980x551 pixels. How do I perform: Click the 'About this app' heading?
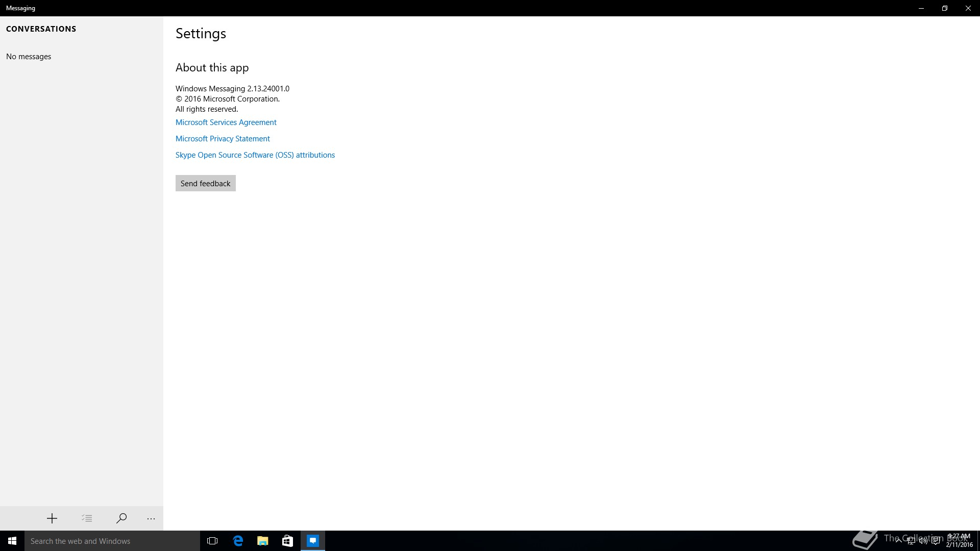[212, 68]
